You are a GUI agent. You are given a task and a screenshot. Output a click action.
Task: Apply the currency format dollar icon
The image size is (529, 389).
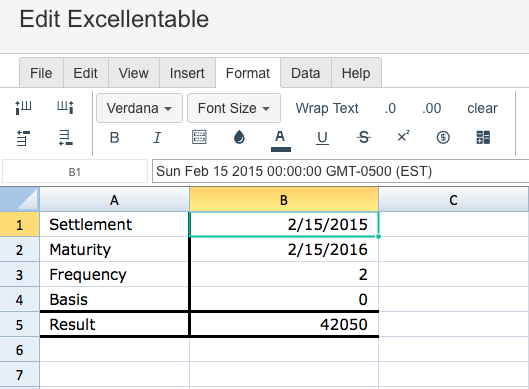[443, 137]
